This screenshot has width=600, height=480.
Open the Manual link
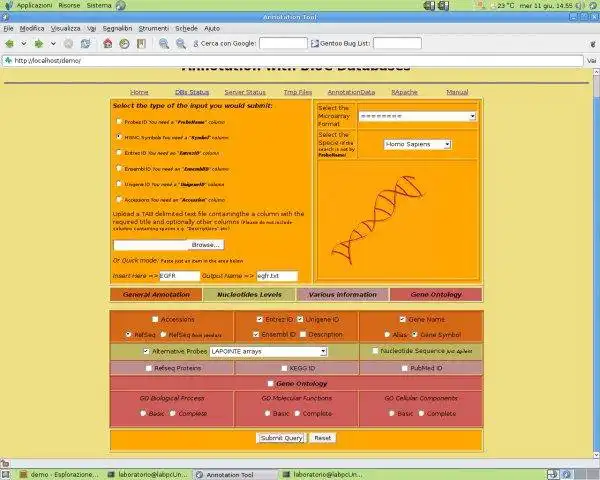coord(457,92)
